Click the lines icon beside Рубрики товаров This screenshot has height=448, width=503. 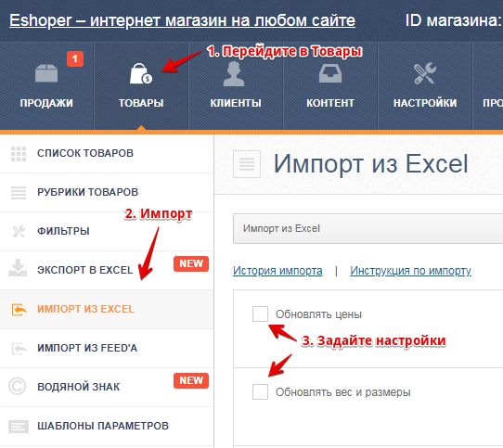19,192
